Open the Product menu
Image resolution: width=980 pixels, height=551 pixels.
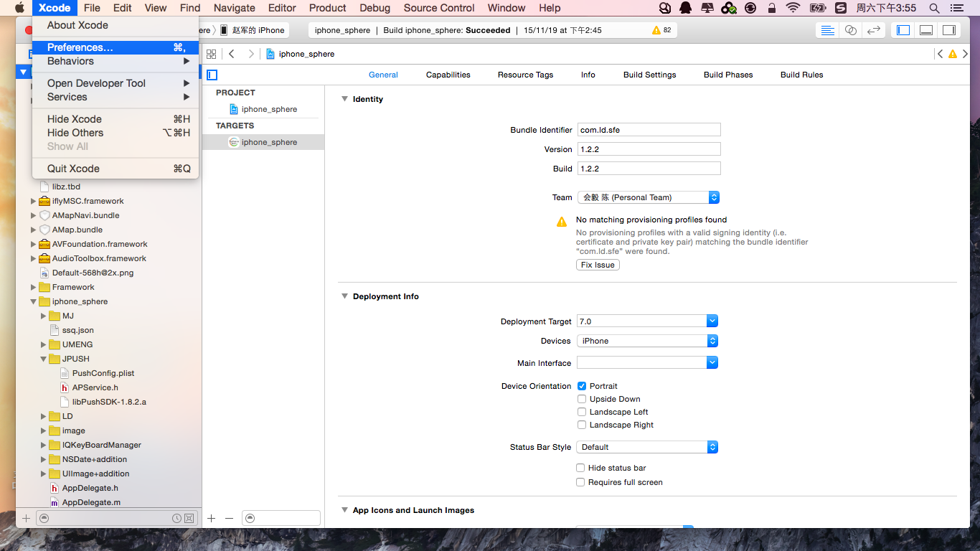[328, 8]
